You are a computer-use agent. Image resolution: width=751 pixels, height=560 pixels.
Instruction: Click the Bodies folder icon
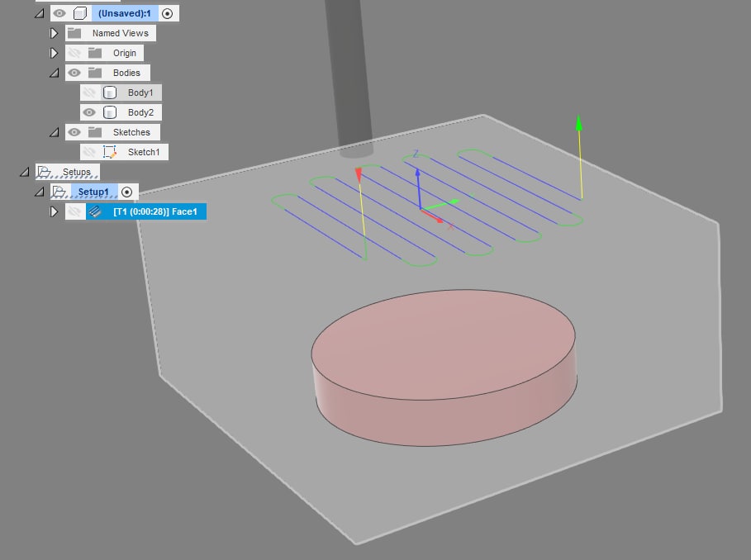coord(95,73)
